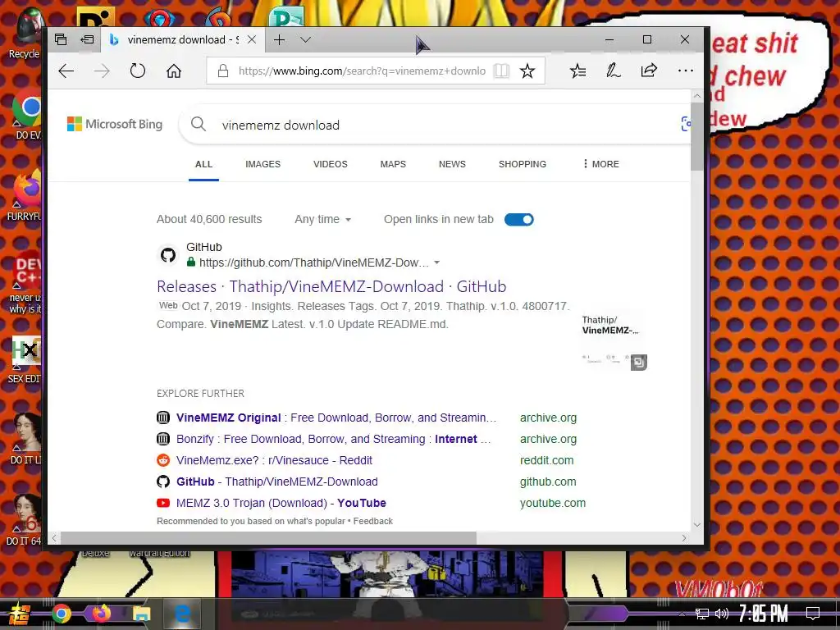Open volume control in system tray
This screenshot has width=840, height=630.
pyautogui.click(x=722, y=614)
